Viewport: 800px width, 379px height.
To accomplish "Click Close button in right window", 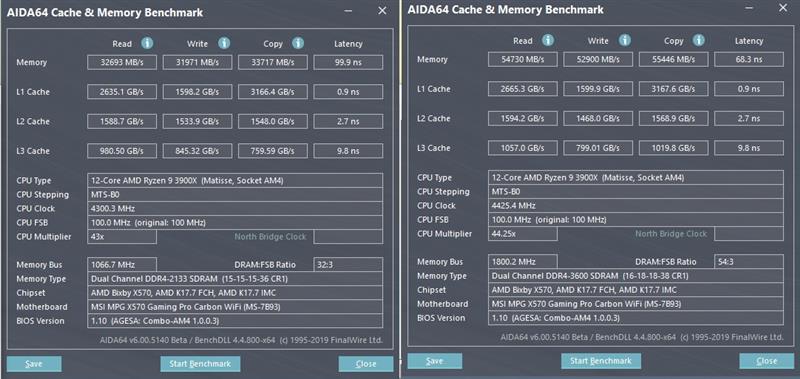I will pyautogui.click(x=767, y=361).
